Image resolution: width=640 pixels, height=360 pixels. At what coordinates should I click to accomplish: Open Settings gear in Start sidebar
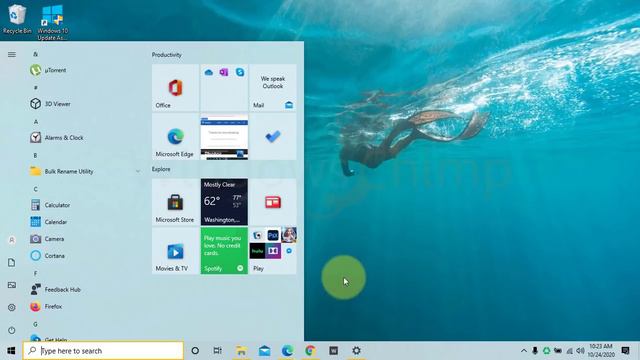tap(12, 307)
